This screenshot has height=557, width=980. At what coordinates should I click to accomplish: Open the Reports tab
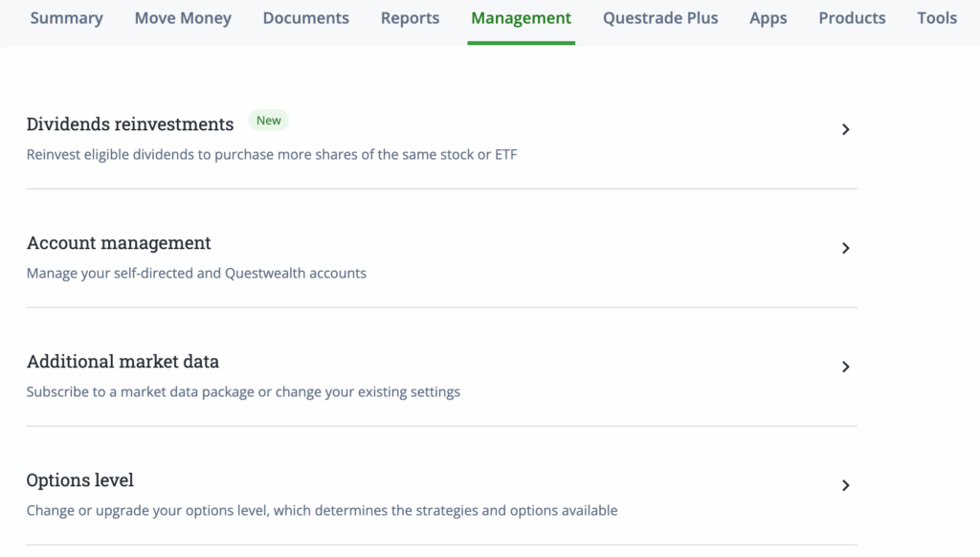coord(410,18)
